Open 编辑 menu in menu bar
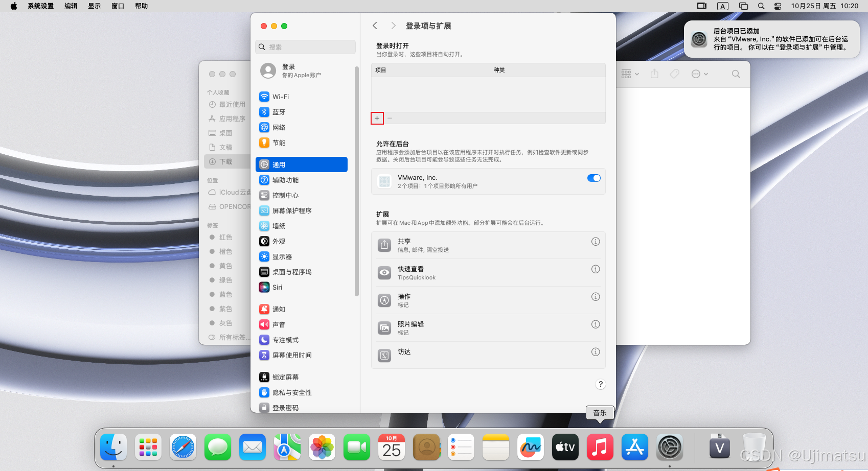The image size is (868, 471). click(x=71, y=6)
